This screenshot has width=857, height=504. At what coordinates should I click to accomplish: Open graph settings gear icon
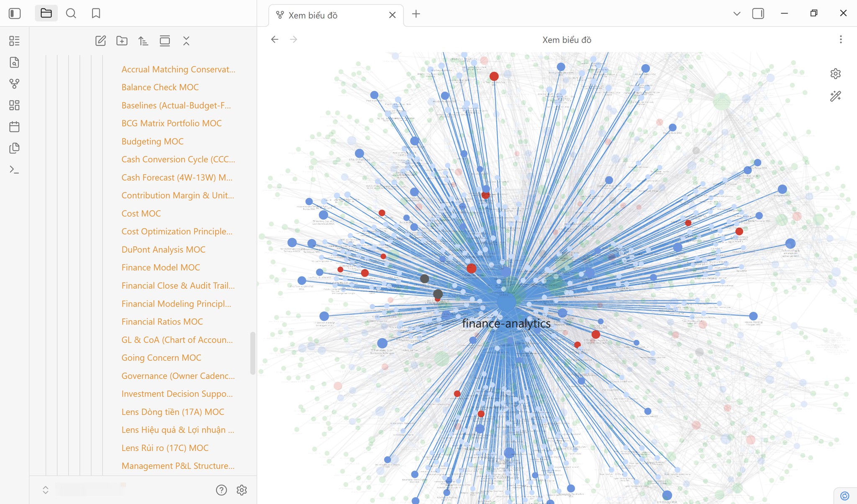coord(835,74)
